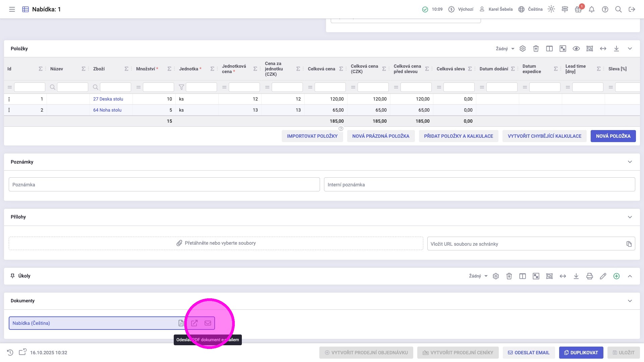644x362 pixels.
Task: Open the hamburger main menu
Action: [12, 9]
